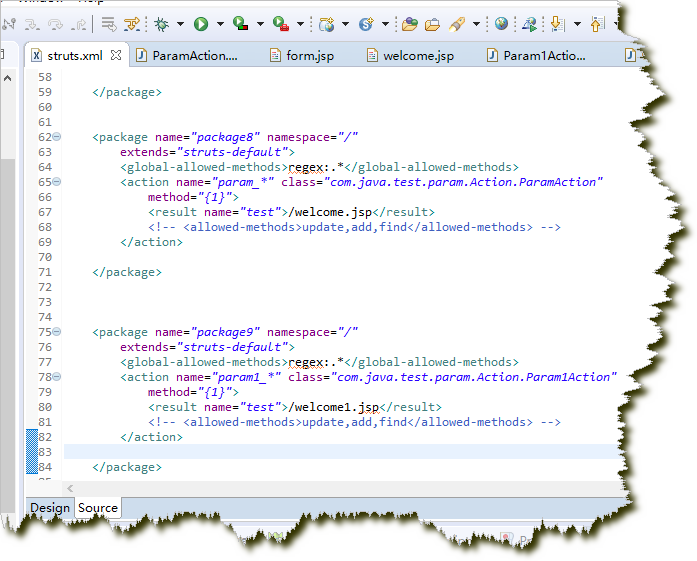Click the Open Web Browser globe icon
The width and height of the screenshot is (697, 561).
pos(501,24)
